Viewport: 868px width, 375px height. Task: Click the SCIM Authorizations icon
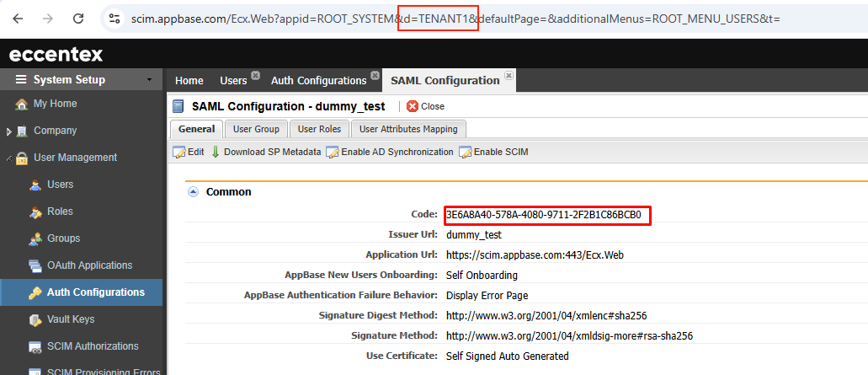[x=35, y=346]
